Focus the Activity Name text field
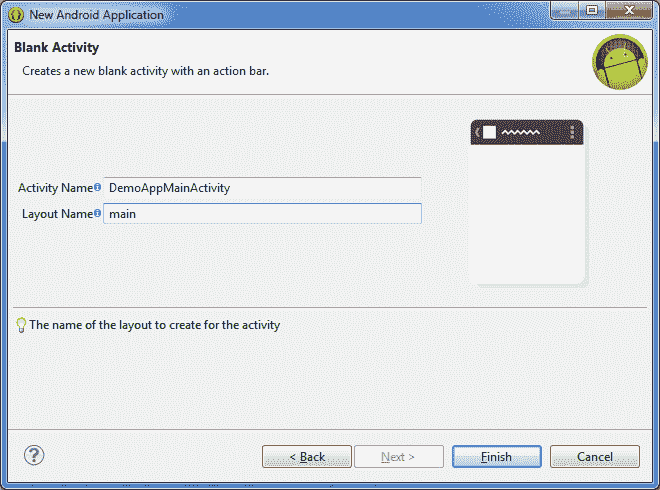Screen dimensions: 660x490 [262, 188]
